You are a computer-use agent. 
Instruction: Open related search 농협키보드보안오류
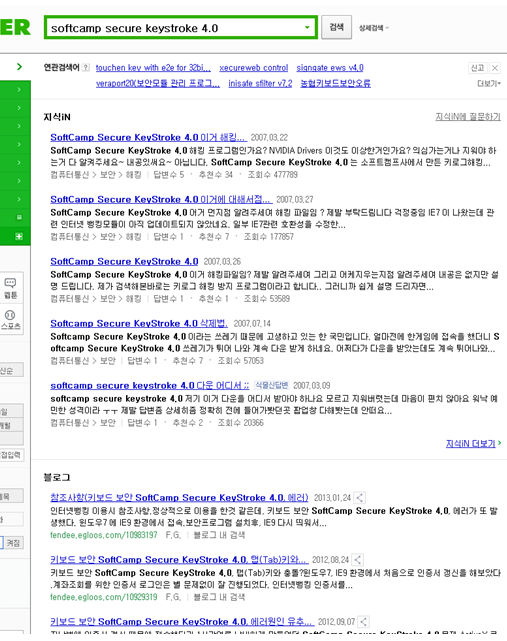tap(335, 83)
